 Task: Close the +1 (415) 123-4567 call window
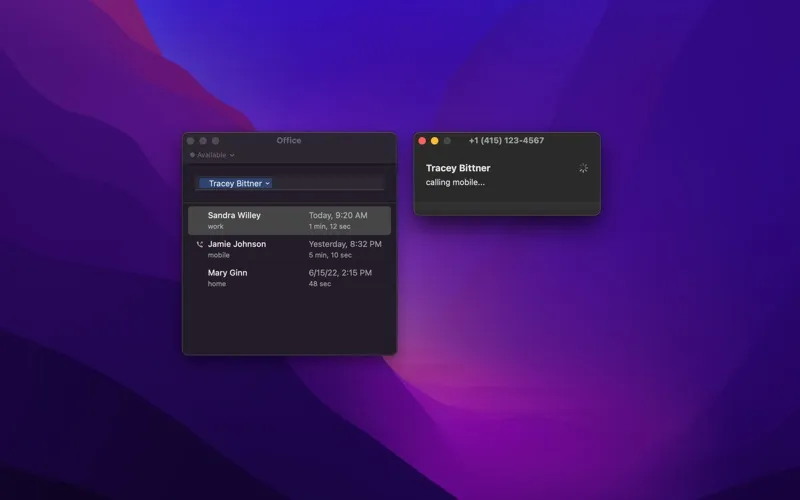[422, 141]
